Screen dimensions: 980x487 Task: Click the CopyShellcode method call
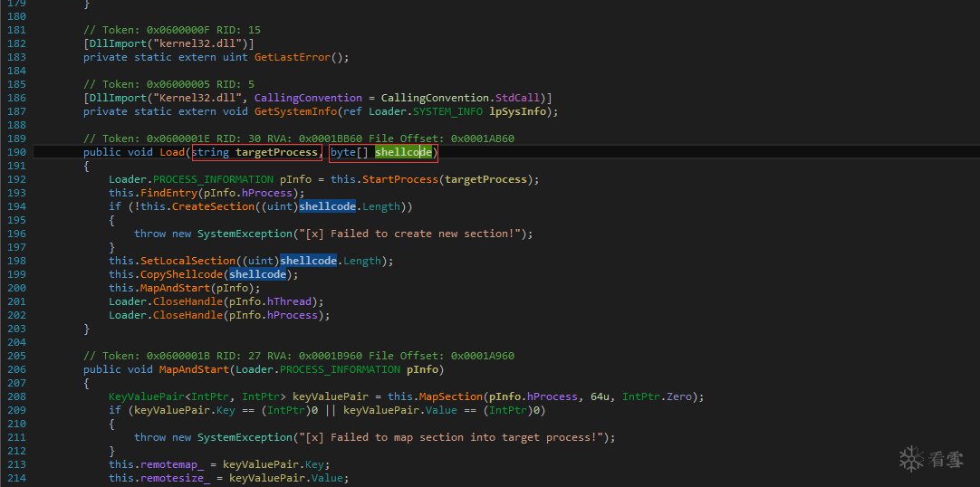pyautogui.click(x=181, y=274)
